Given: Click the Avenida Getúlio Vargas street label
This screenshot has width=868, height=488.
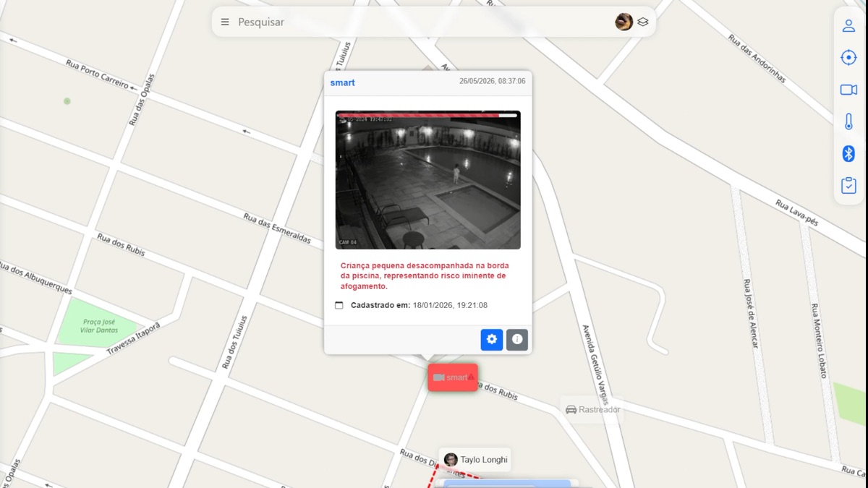Looking at the screenshot, I should (x=596, y=364).
